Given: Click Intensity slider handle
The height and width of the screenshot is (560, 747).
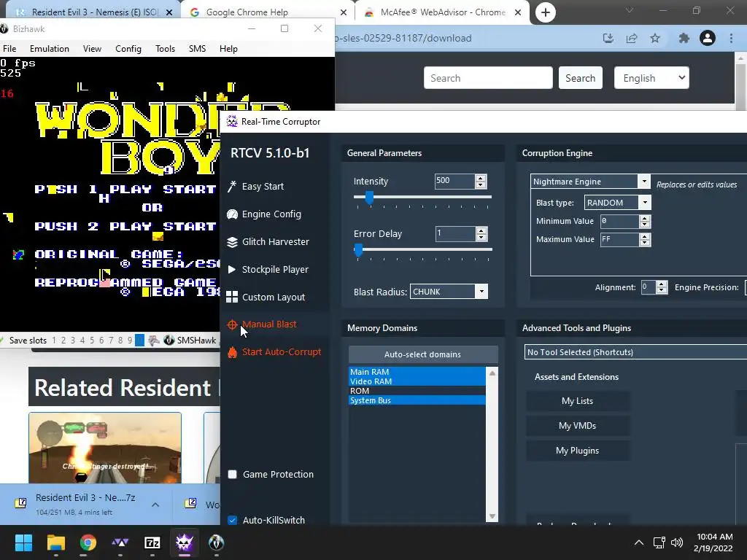Looking at the screenshot, I should [369, 197].
